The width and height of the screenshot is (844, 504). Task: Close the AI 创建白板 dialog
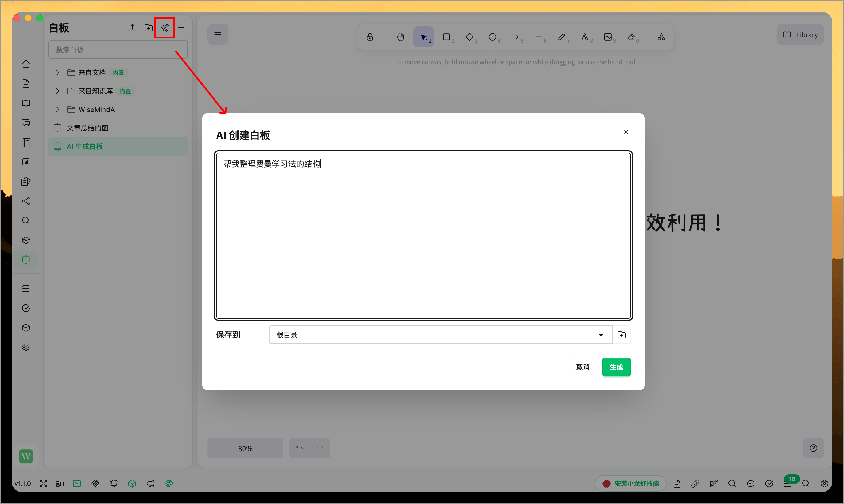(x=626, y=132)
